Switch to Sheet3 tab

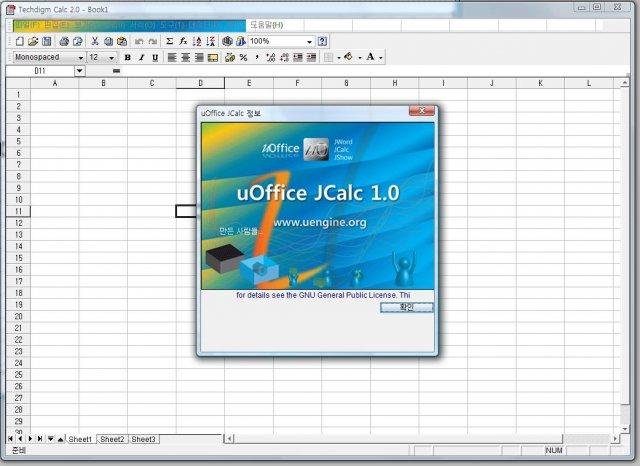click(x=144, y=439)
